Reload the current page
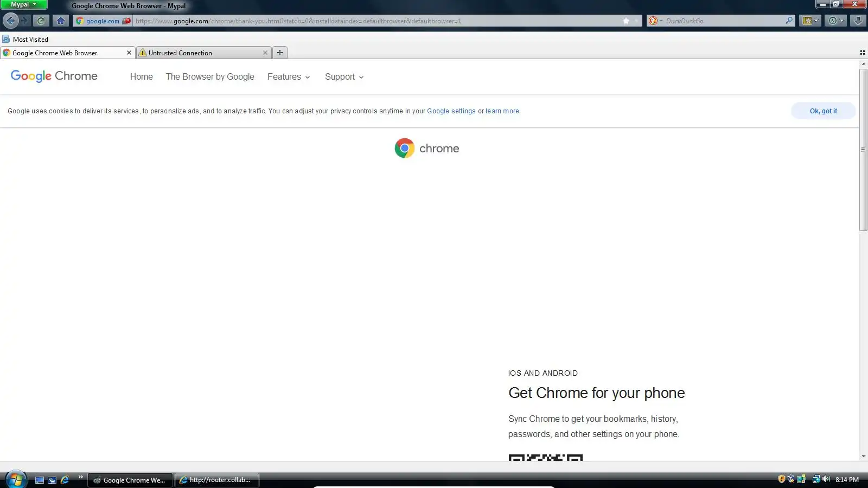This screenshot has height=488, width=868. tap(41, 21)
